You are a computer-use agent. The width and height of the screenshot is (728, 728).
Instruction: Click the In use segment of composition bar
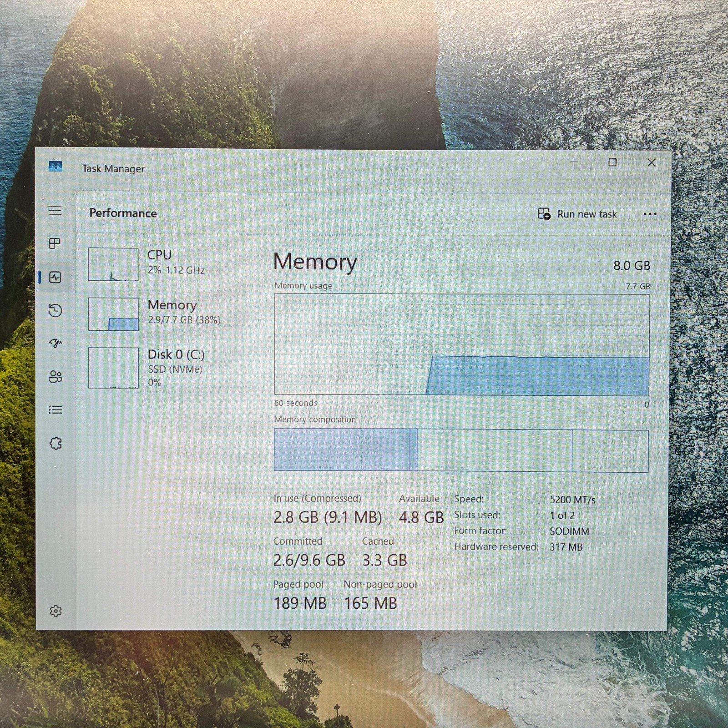(x=342, y=450)
